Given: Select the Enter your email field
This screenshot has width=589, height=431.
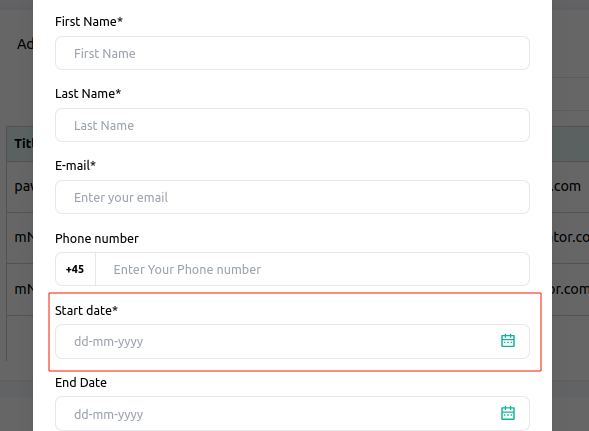Looking at the screenshot, I should point(292,197).
